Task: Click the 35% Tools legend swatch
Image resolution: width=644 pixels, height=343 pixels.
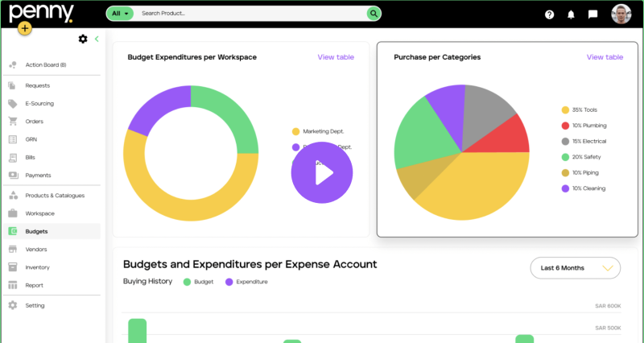Action: click(565, 110)
